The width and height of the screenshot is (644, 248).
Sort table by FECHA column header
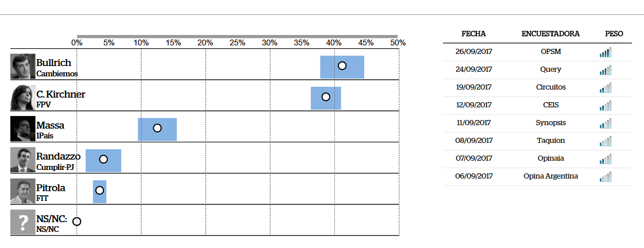point(473,34)
